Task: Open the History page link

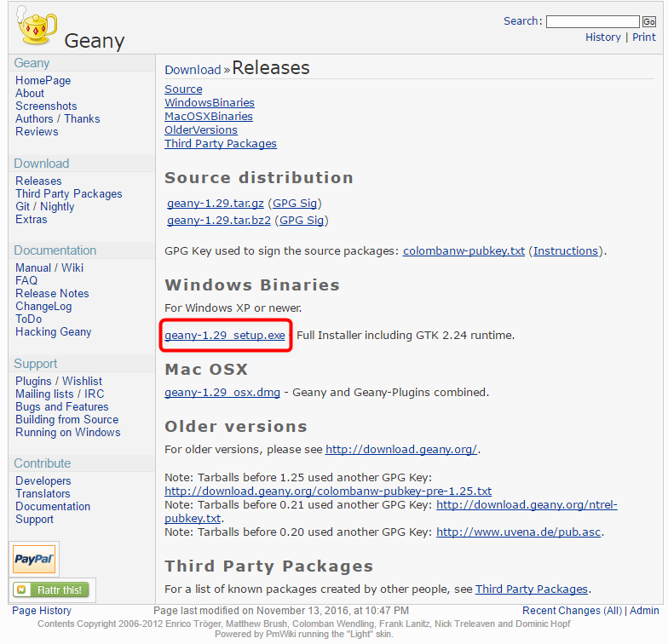Action: click(x=603, y=37)
